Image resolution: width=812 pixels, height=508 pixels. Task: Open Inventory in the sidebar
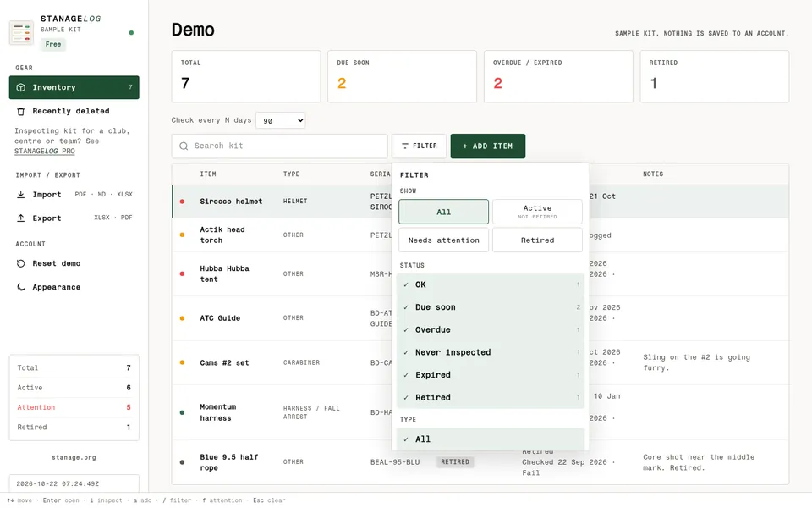click(x=74, y=87)
